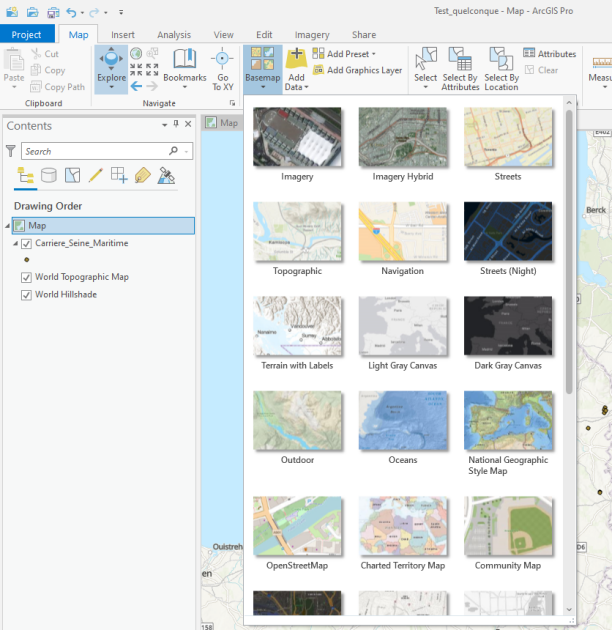Click the Carriere_Seine_Maritime point symbol

tap(27, 260)
